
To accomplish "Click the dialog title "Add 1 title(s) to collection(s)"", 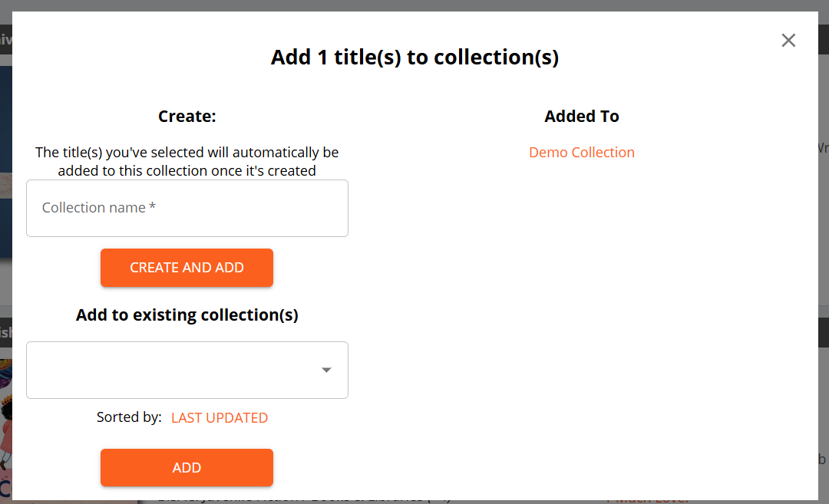I will [x=414, y=58].
